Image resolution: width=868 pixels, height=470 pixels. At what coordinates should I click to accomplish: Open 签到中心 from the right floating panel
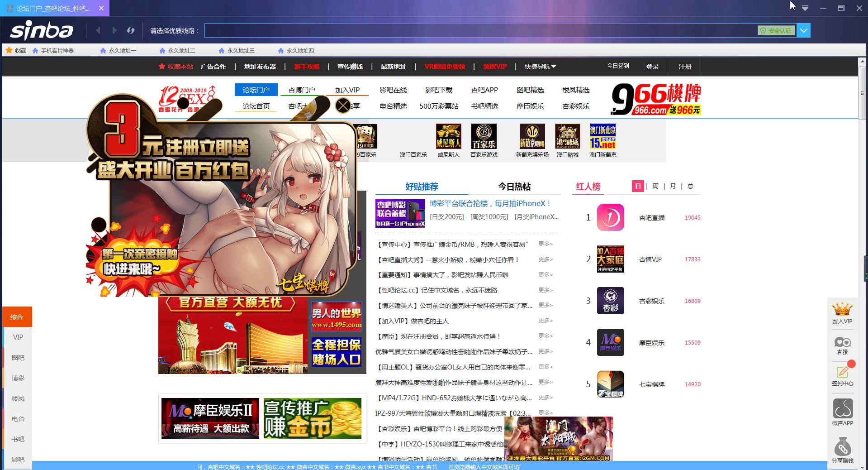pos(842,375)
